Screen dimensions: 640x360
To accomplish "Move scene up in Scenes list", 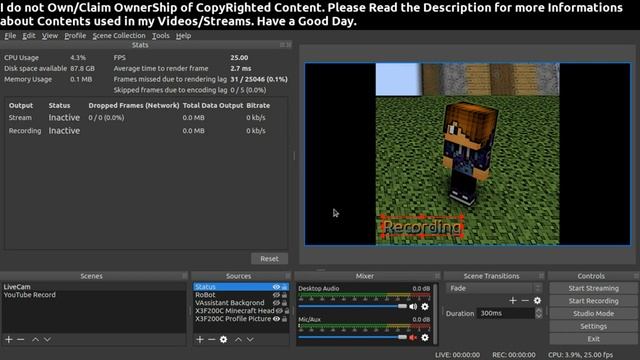I will tap(36, 339).
